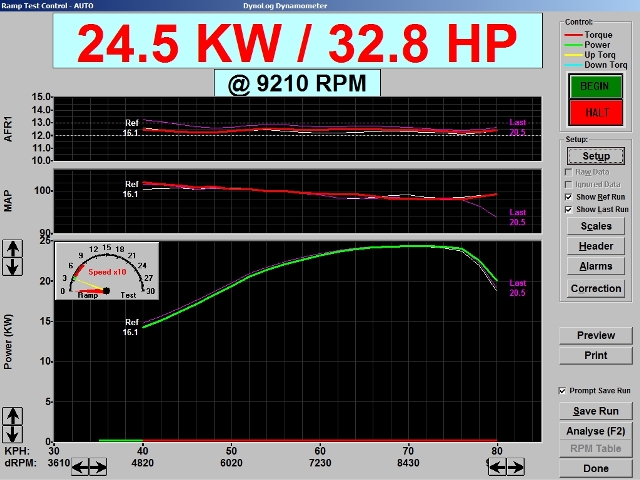The height and width of the screenshot is (480, 640).
Task: Click the Ref 16.1 label on MAP graph
Action: coord(131,189)
